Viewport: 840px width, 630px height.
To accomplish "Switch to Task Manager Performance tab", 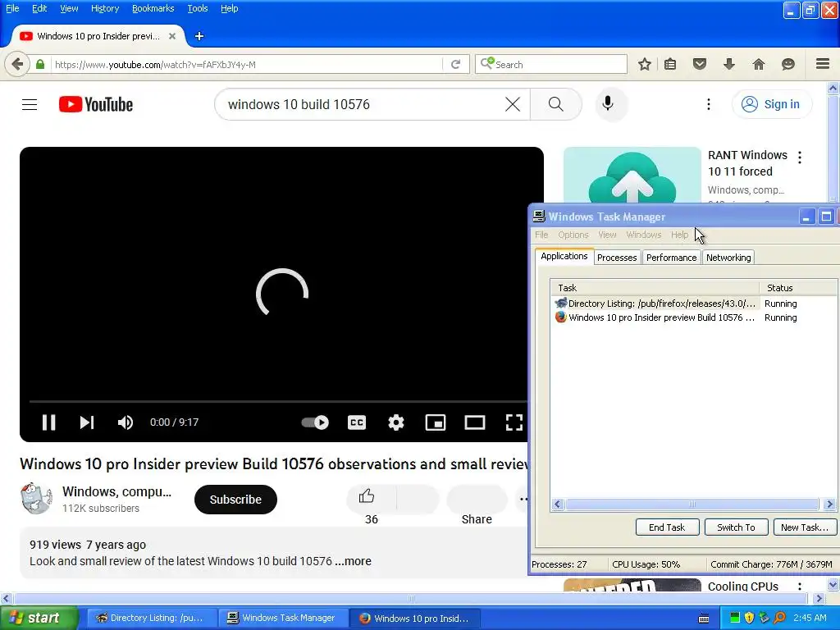I will (671, 258).
